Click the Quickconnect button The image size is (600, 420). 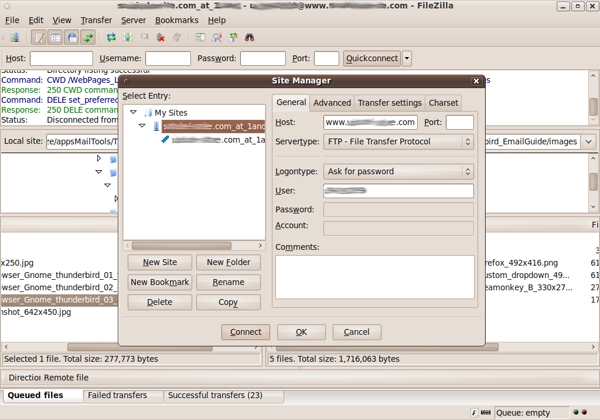coord(372,59)
